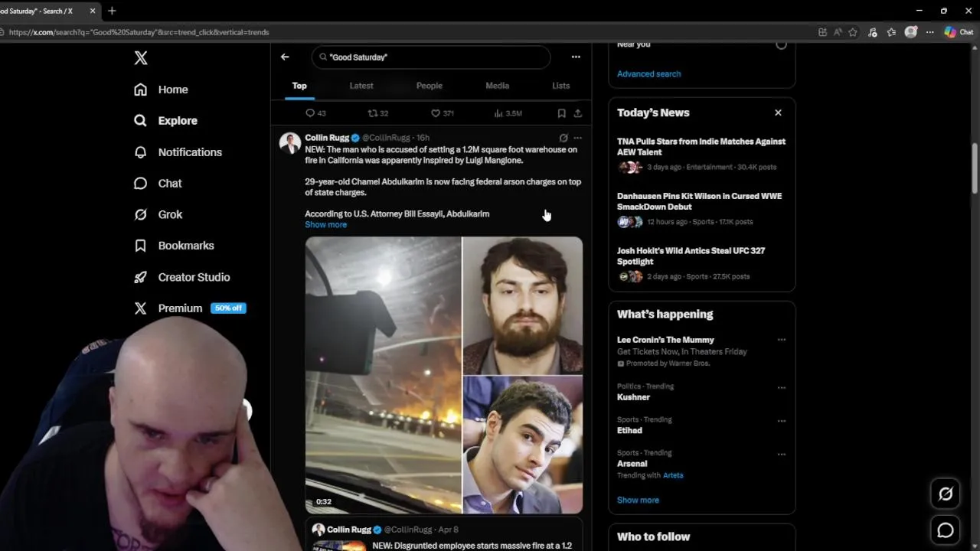The image size is (980, 551).
Task: View analytics showing 3.5M views
Action: click(x=508, y=113)
